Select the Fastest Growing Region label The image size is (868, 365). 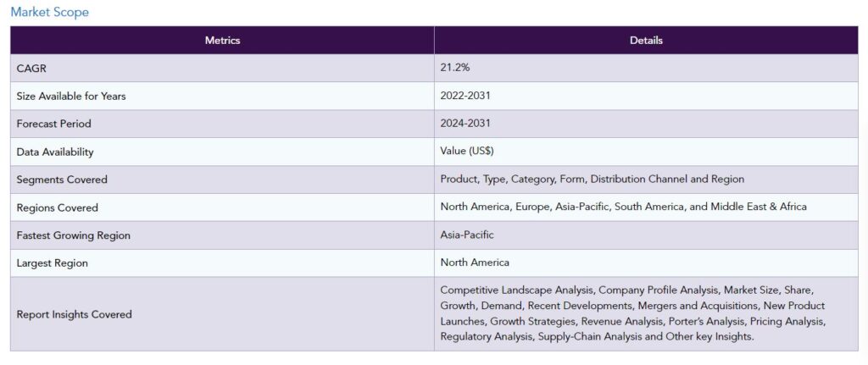(73, 235)
